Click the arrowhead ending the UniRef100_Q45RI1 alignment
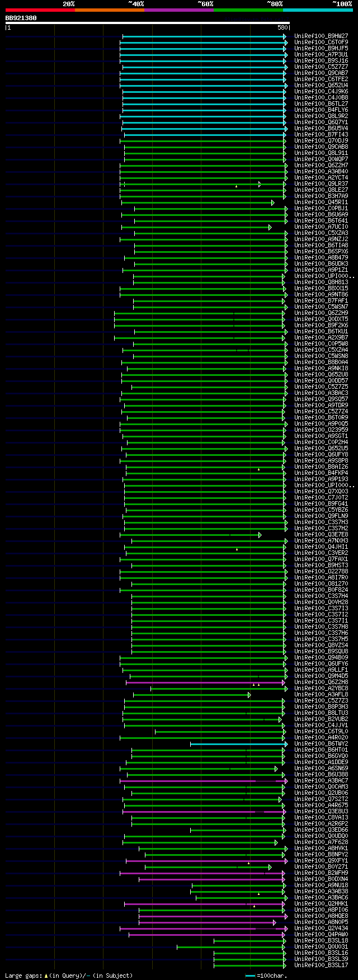The height and width of the screenshot is (980, 358). [x=273, y=202]
